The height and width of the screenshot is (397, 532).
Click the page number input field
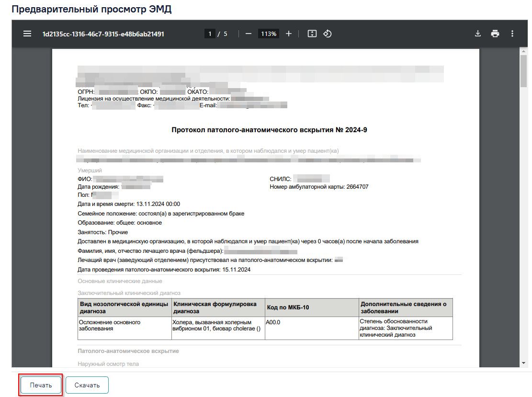click(x=210, y=34)
